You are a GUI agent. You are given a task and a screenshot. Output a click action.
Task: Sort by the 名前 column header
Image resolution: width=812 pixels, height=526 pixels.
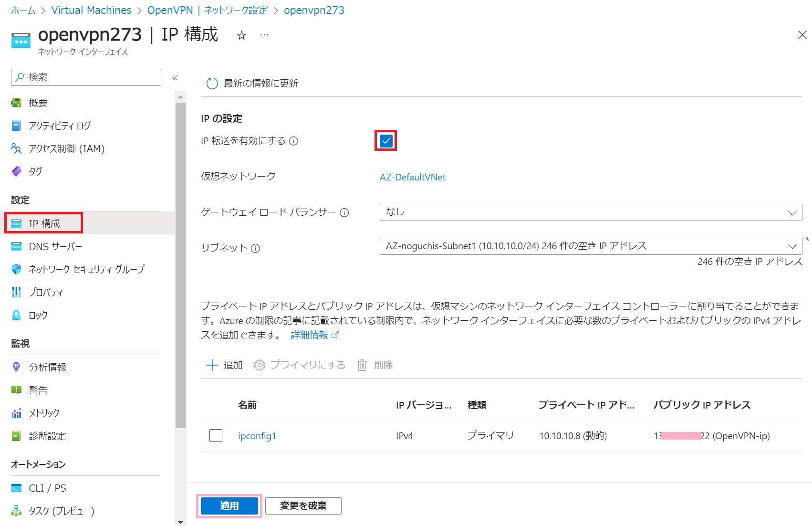(x=247, y=405)
